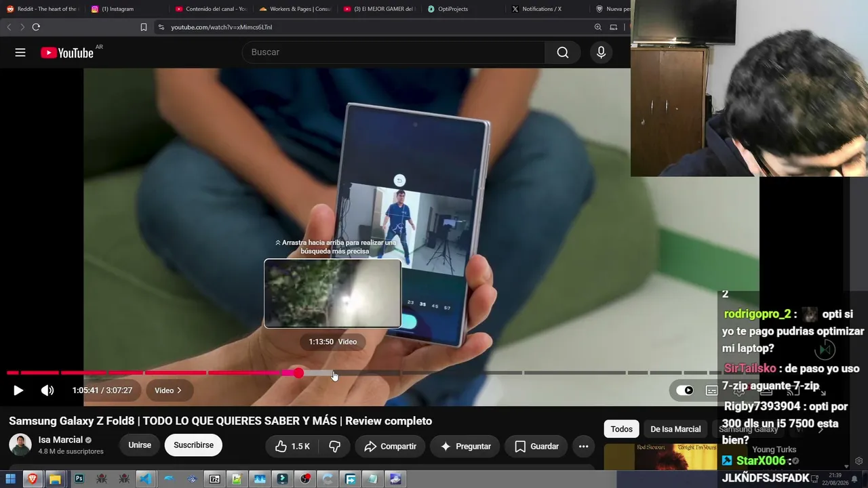The height and width of the screenshot is (488, 868).
Task: Toggle the autoplay switch in the player
Action: [685, 390]
